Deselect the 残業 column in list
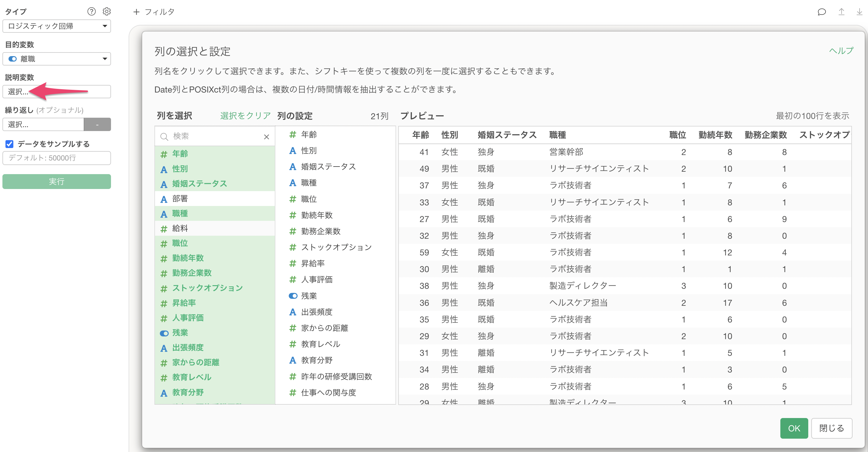This screenshot has width=868, height=452. point(180,333)
